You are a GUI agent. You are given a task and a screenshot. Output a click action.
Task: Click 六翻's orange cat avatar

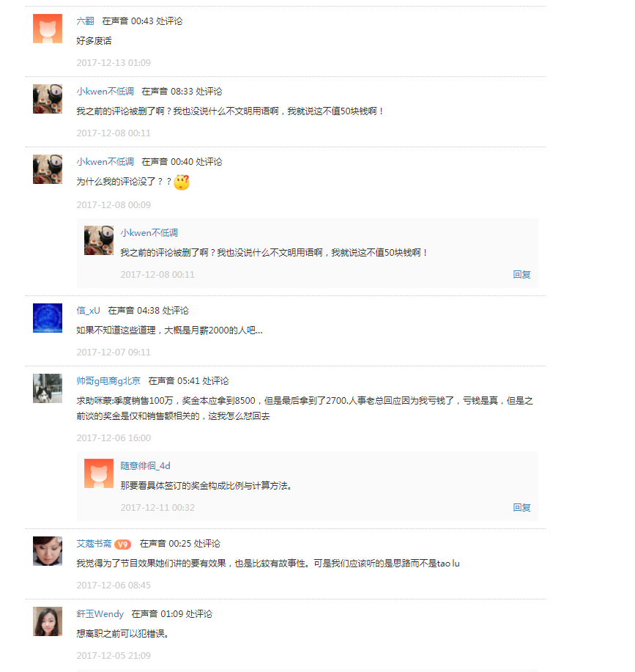(x=48, y=29)
